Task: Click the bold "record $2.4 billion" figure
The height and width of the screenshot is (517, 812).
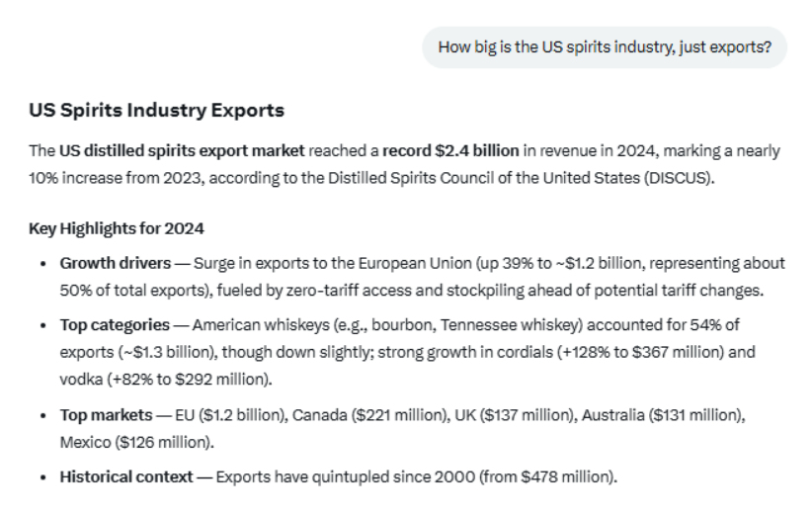Action: click(x=450, y=151)
